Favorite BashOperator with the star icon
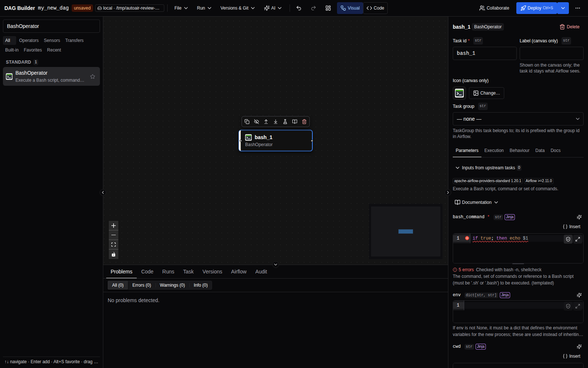Screen dimensions: 588x368 pos(93,77)
